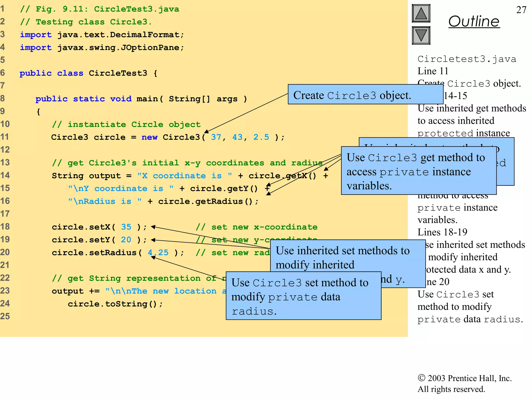Click the public class CircleTest3 declaration
Image resolution: width=532 pixels, height=399 pixels.
pyautogui.click(x=88, y=73)
